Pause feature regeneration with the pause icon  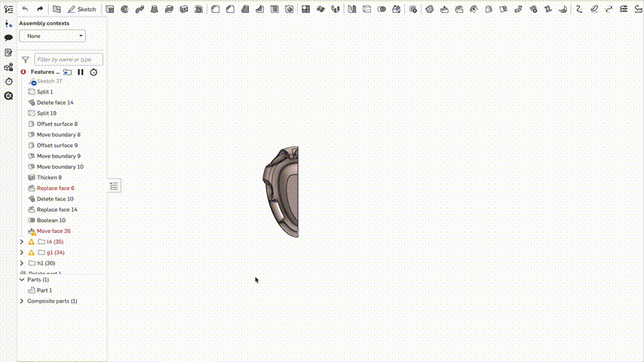click(x=81, y=72)
